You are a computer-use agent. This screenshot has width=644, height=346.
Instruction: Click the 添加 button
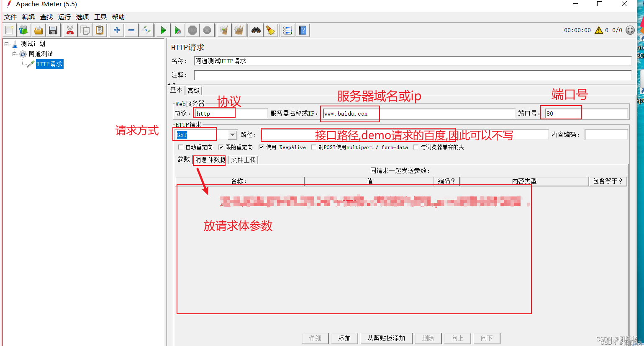[x=344, y=338]
